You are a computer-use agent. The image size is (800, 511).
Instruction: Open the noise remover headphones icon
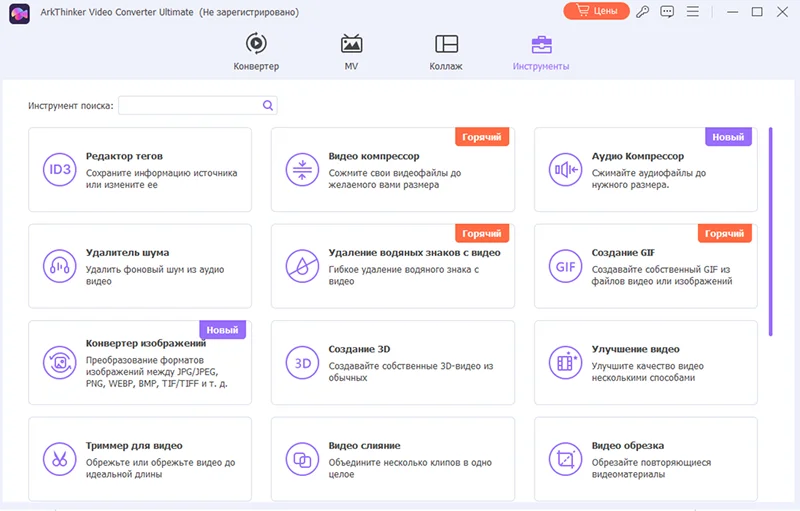tap(60, 266)
